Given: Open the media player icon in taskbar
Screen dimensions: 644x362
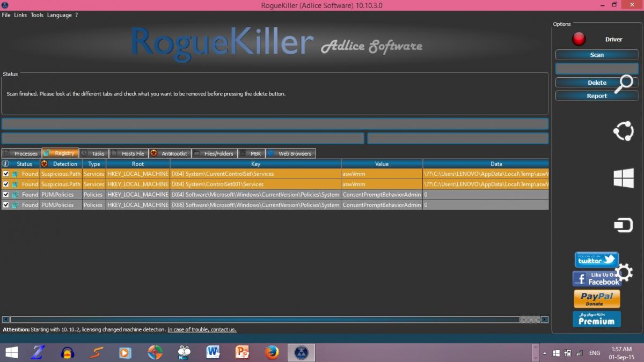Looking at the screenshot, I should (126, 352).
